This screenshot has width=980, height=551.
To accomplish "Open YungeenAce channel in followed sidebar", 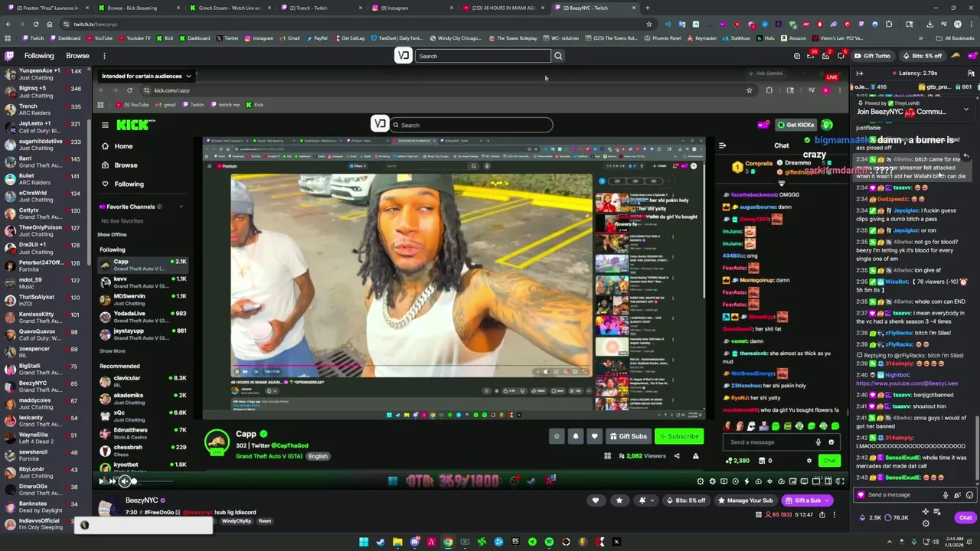I will click(x=44, y=73).
